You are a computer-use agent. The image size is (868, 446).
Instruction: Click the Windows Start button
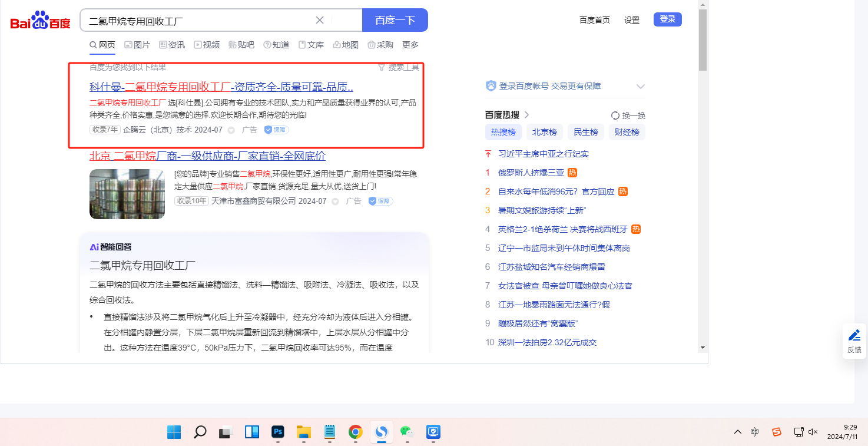pyautogui.click(x=174, y=432)
